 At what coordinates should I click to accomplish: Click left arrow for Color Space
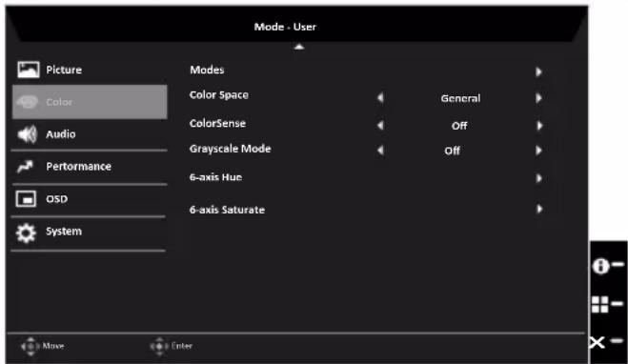click(380, 97)
